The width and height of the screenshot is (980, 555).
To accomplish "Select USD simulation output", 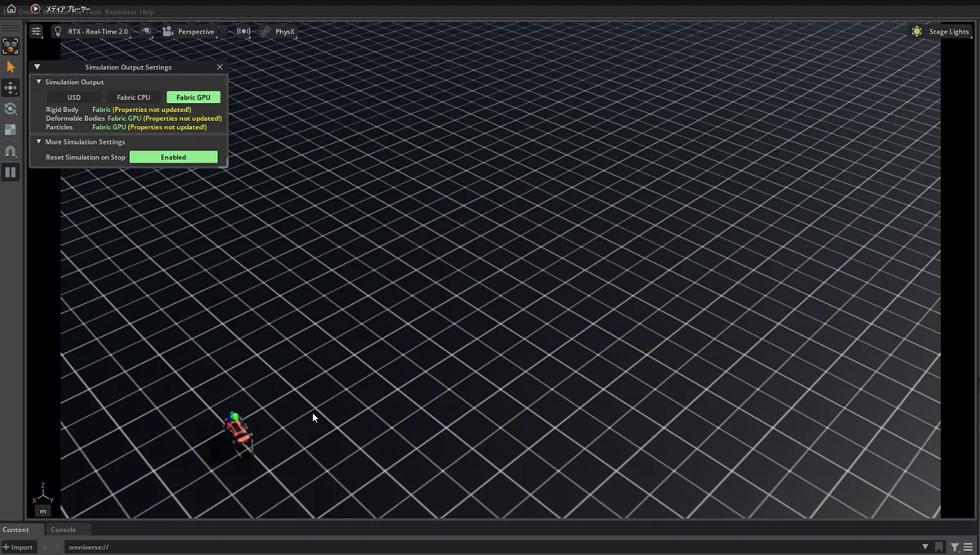I will (x=74, y=97).
